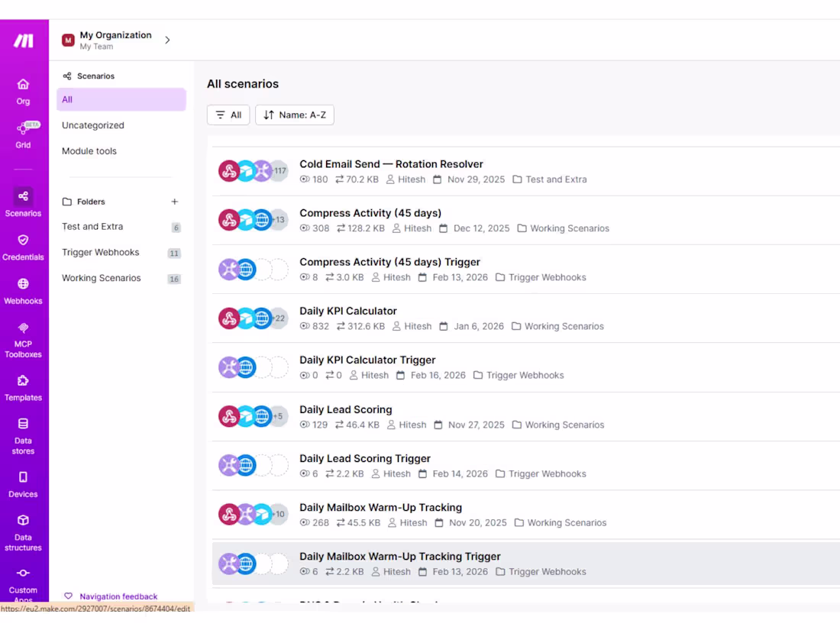
Task: Open the All filter dropdown
Action: coord(228,115)
